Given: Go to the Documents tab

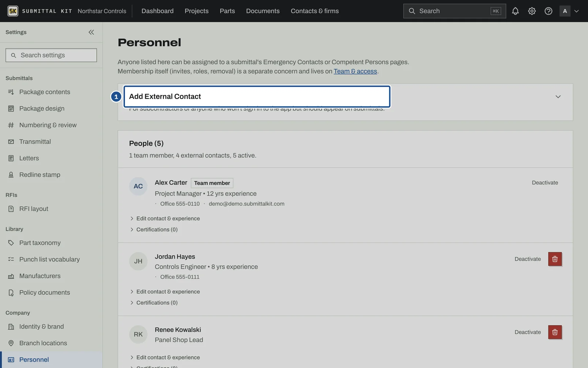Looking at the screenshot, I should (263, 11).
